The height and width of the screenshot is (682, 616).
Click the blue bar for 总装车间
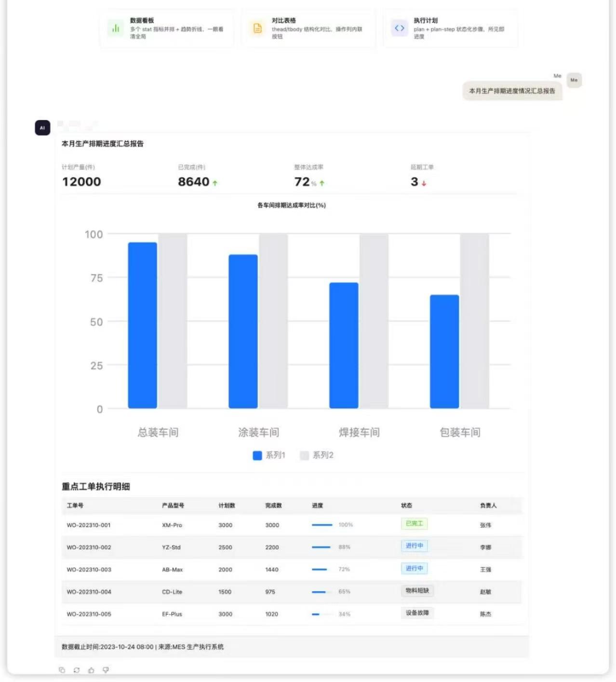coord(143,325)
